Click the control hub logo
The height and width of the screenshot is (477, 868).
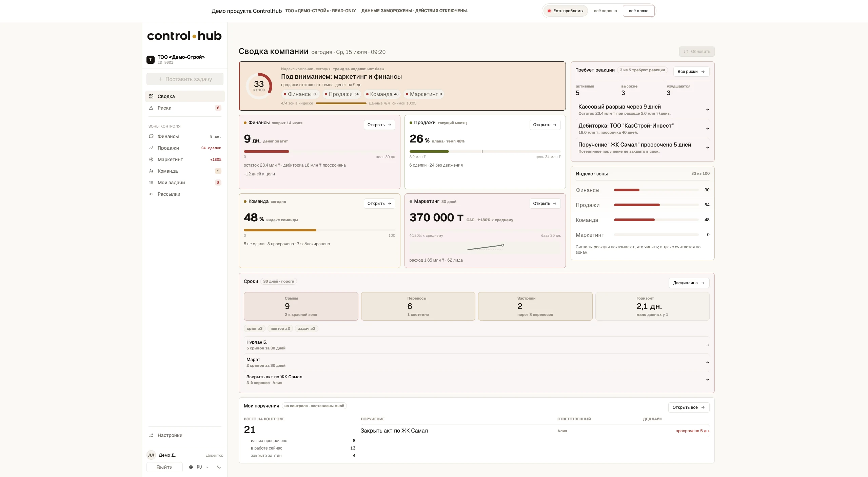click(184, 36)
